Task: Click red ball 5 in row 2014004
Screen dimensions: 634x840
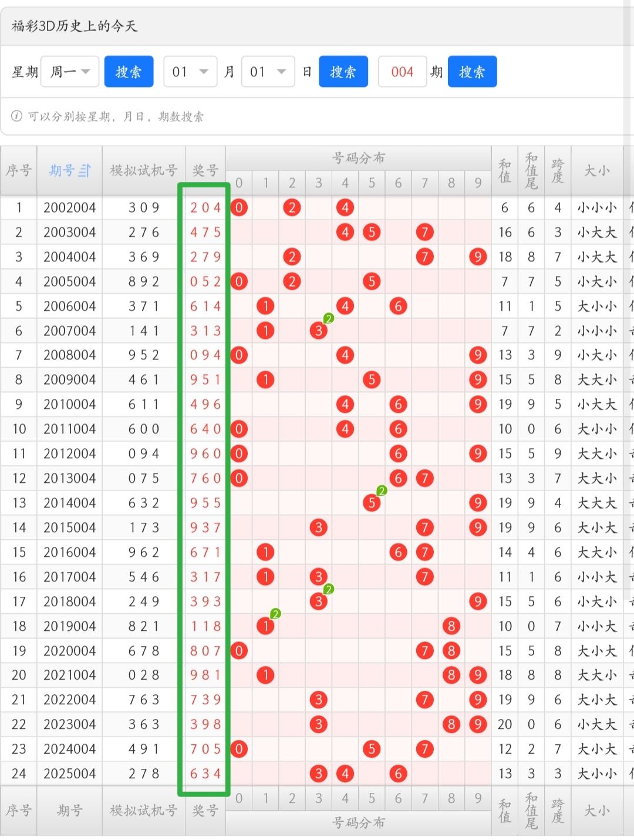Action: tap(372, 503)
